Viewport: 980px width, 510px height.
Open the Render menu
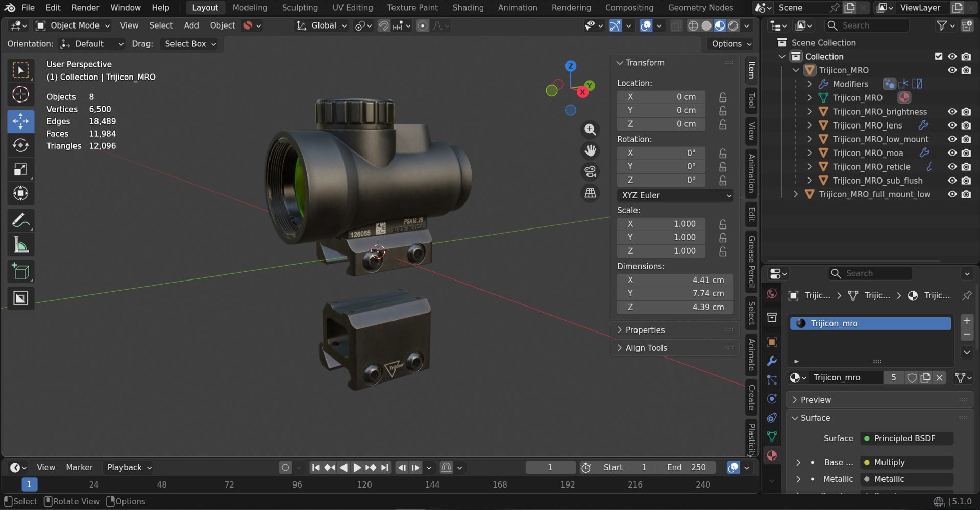[85, 8]
